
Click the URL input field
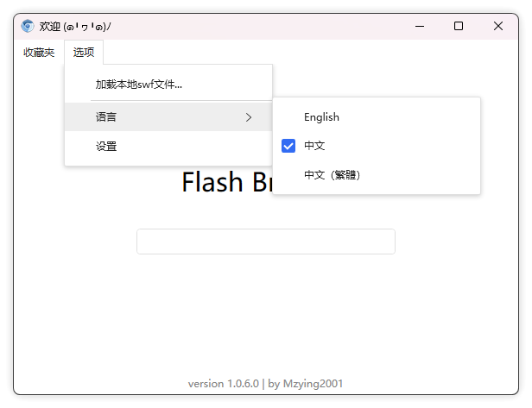click(x=265, y=242)
